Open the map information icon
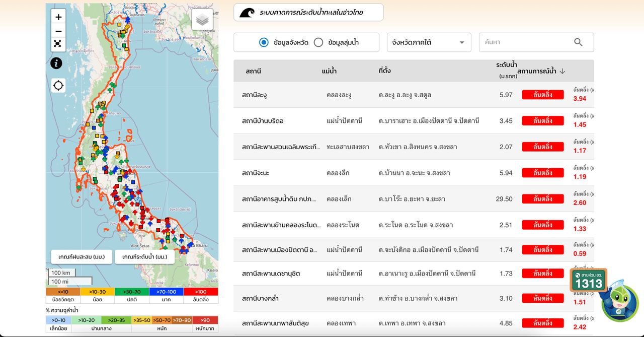 click(x=56, y=63)
